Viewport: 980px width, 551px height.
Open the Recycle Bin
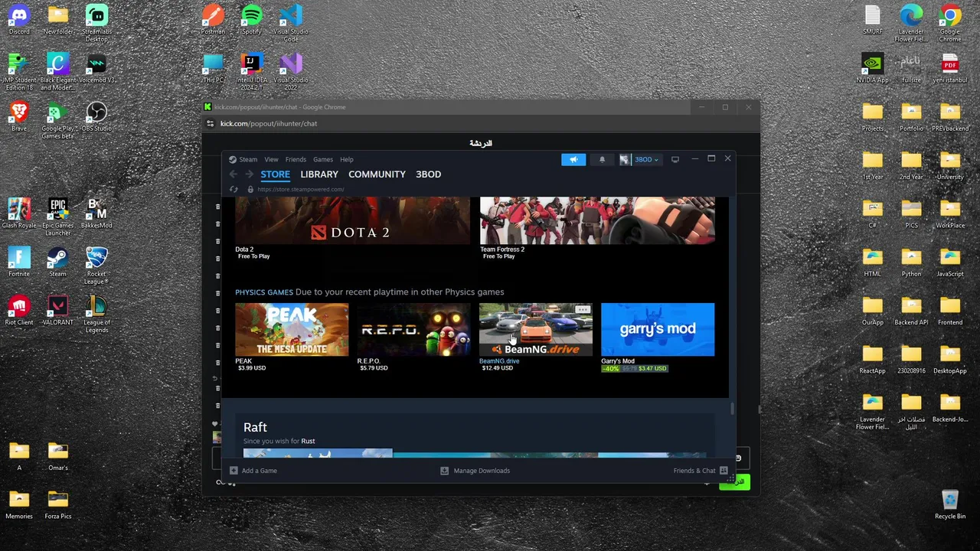click(x=950, y=504)
